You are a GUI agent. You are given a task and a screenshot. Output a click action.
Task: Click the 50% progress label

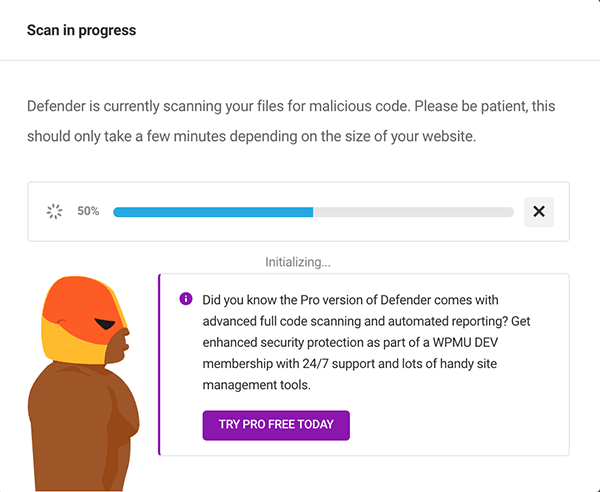[88, 211]
